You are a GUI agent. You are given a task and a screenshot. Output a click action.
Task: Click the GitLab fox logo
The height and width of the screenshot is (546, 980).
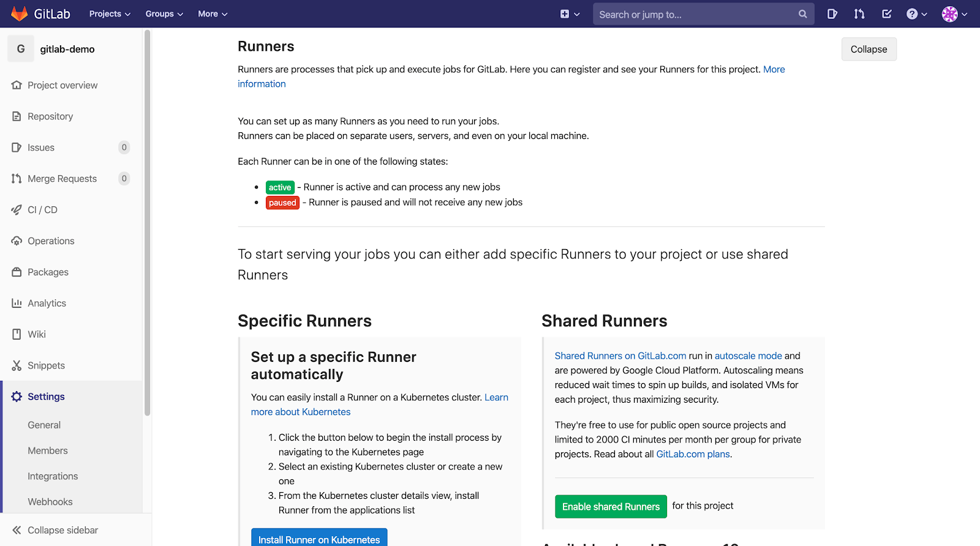(x=20, y=13)
